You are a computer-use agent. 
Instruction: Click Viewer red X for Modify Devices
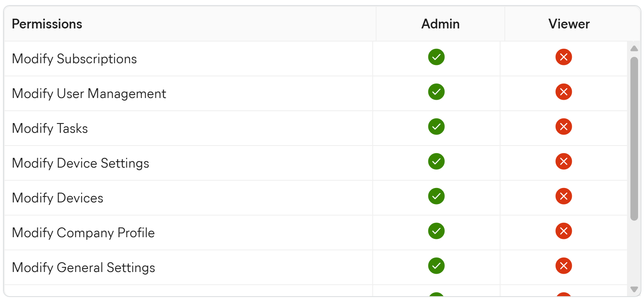(563, 196)
